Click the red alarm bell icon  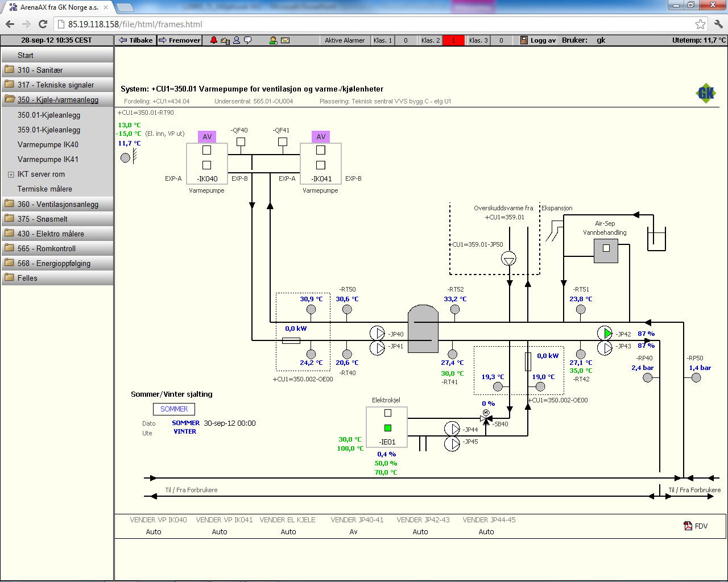coord(214,40)
